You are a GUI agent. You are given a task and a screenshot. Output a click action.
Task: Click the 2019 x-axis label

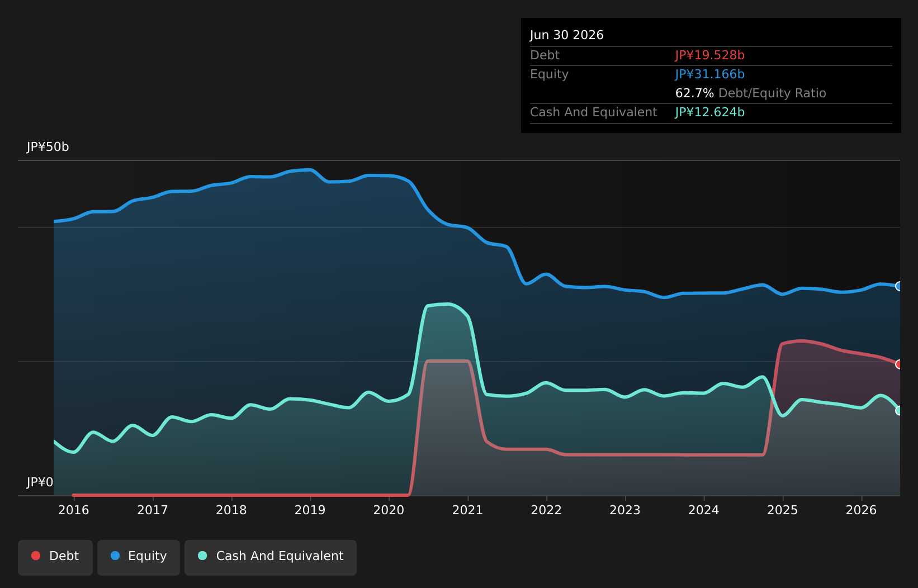coord(310,510)
